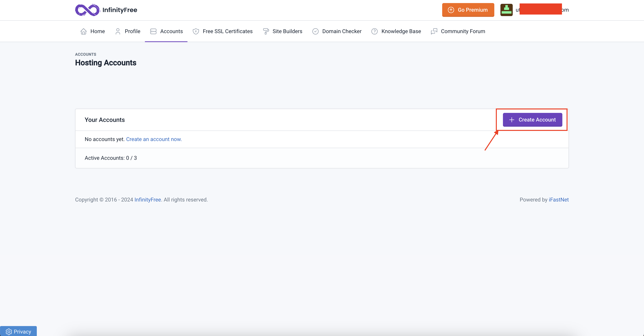
Task: Open the iFastNet footer link
Action: click(559, 200)
